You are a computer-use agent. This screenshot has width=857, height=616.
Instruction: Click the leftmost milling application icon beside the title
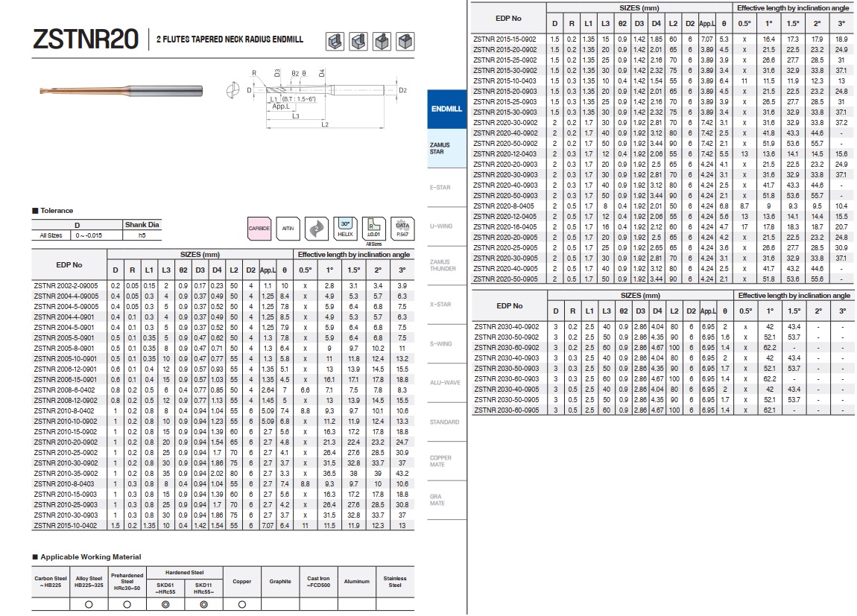[335, 41]
